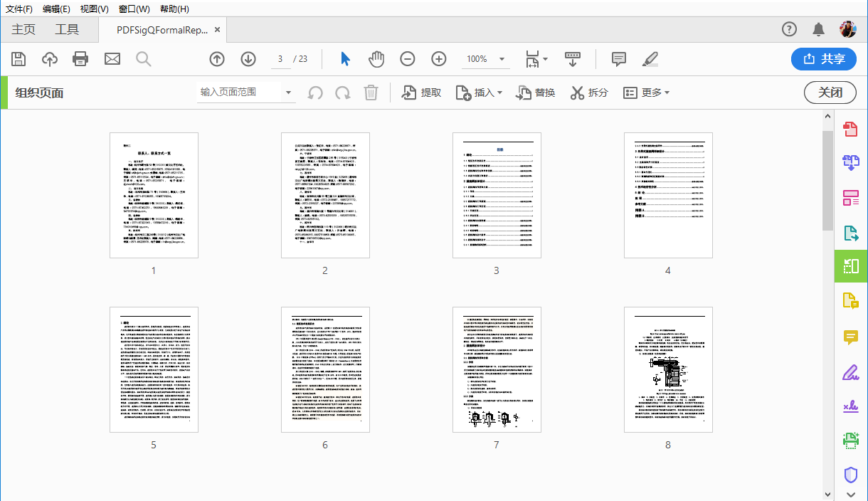Go to the next page arrow
This screenshot has width=868, height=501.
pyautogui.click(x=248, y=59)
